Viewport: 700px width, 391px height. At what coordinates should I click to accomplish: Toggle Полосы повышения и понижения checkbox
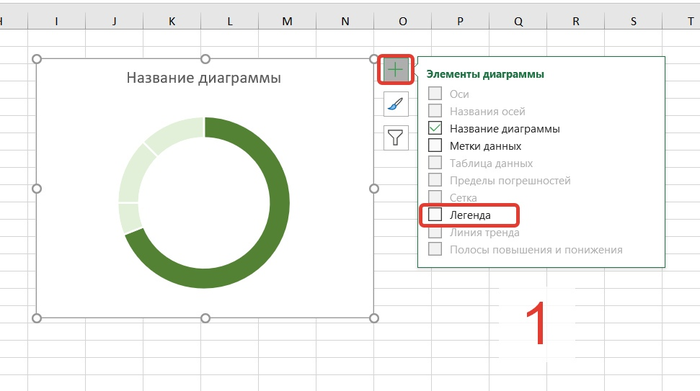click(435, 249)
